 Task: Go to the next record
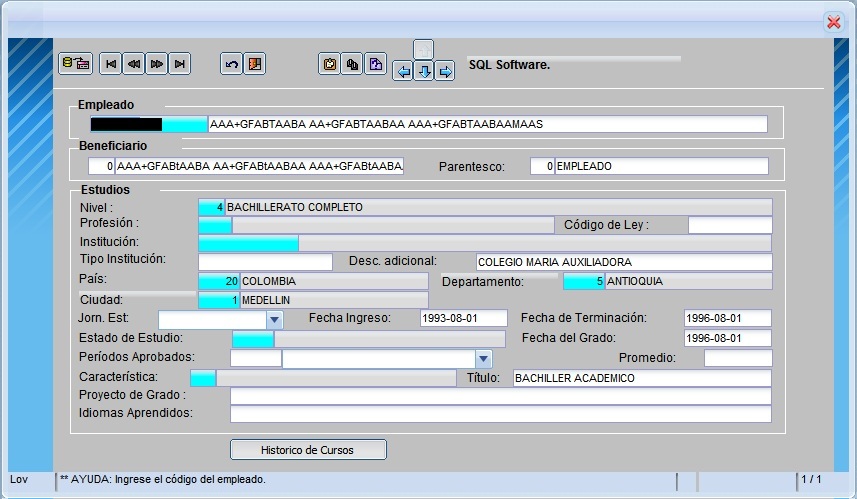click(x=156, y=64)
